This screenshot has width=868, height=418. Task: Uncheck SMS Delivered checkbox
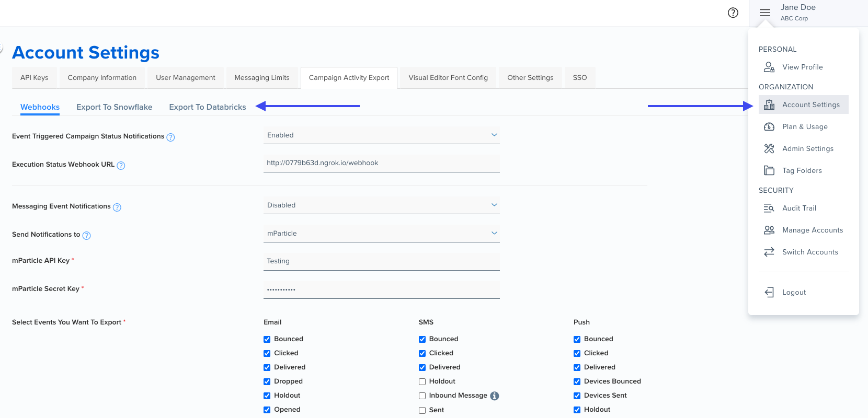pyautogui.click(x=422, y=367)
